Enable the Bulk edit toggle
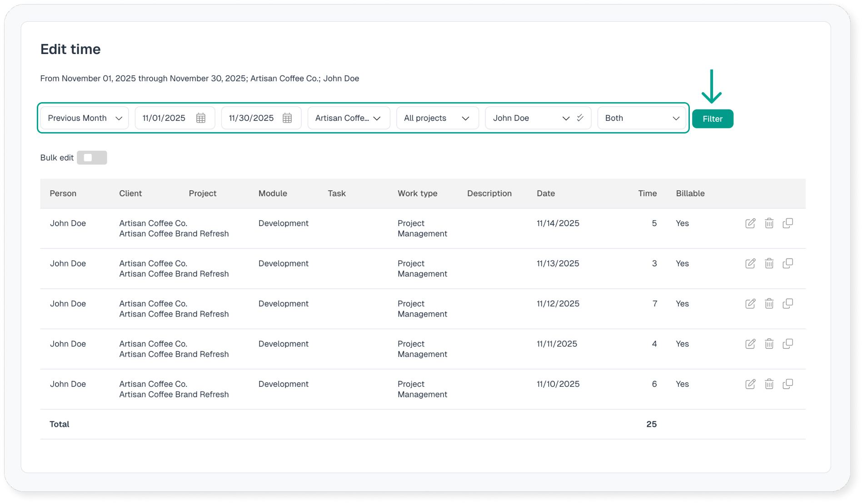Image resolution: width=863 pixels, height=504 pixels. pyautogui.click(x=92, y=158)
